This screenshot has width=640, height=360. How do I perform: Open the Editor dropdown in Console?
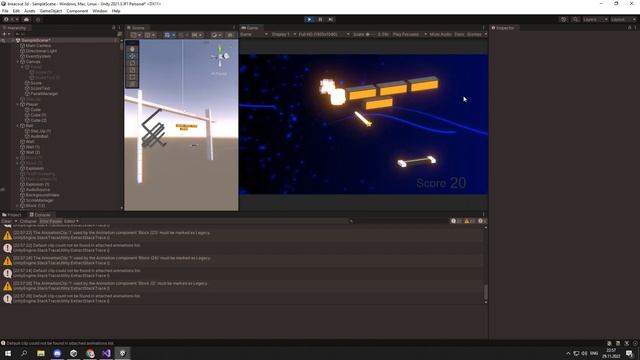71,221
